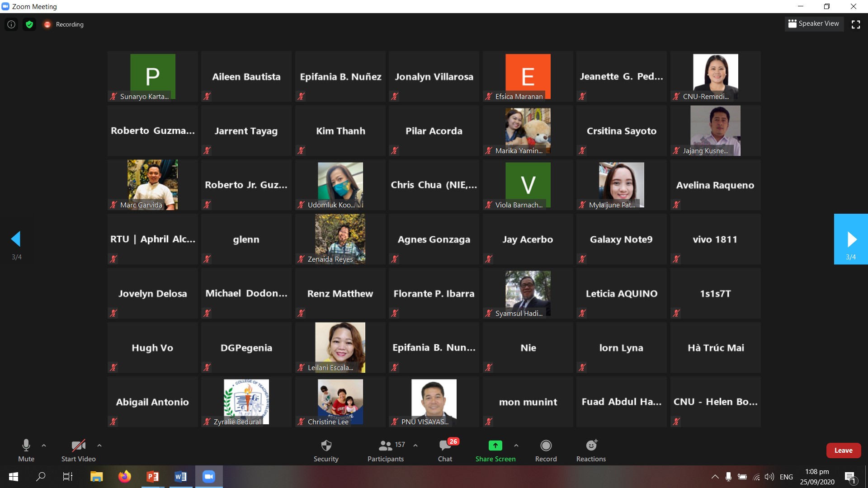Expand arrow next to Participants count
The height and width of the screenshot is (488, 868).
(x=415, y=446)
